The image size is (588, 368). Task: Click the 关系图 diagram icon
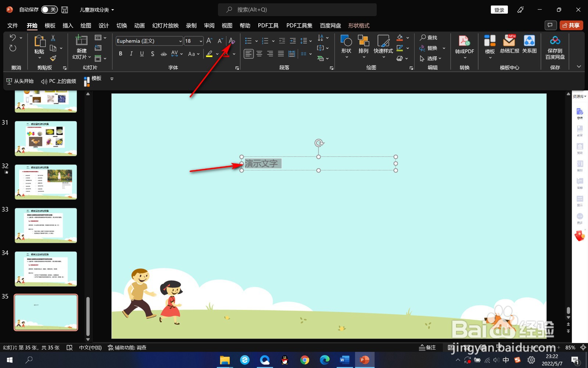(x=529, y=41)
